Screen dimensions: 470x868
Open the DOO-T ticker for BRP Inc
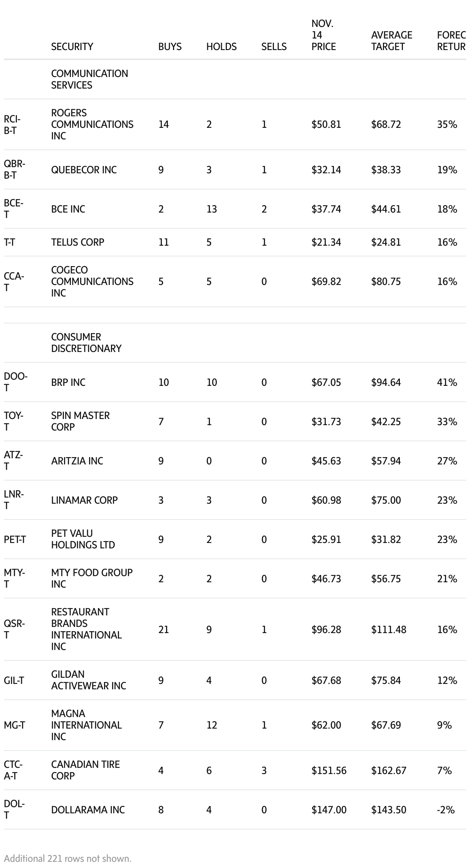15,382
